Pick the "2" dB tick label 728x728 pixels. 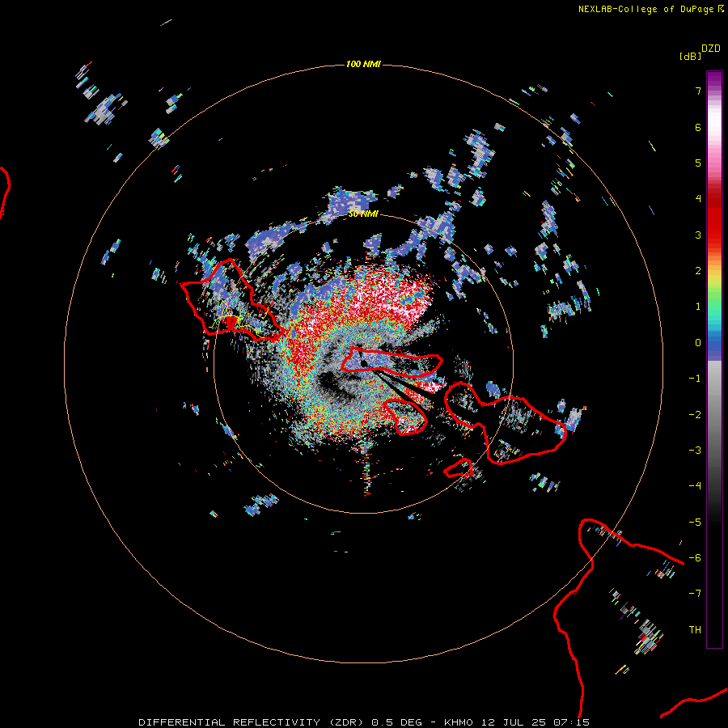tap(698, 271)
